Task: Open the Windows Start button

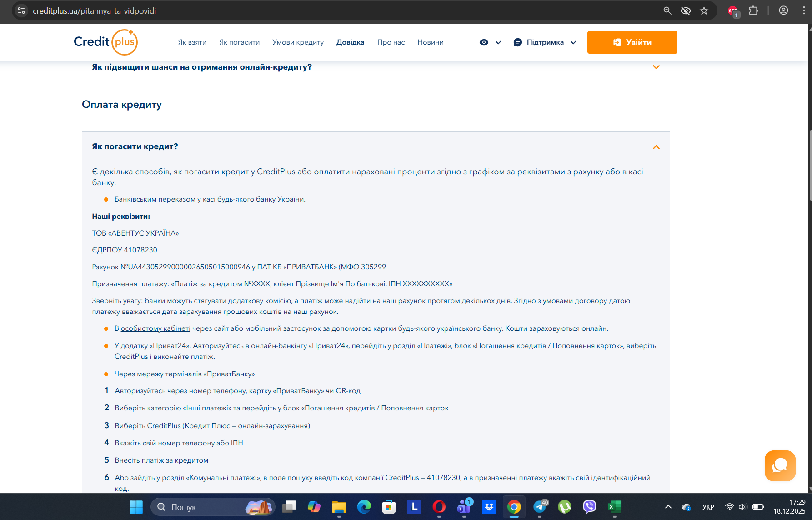Action: tap(136, 507)
